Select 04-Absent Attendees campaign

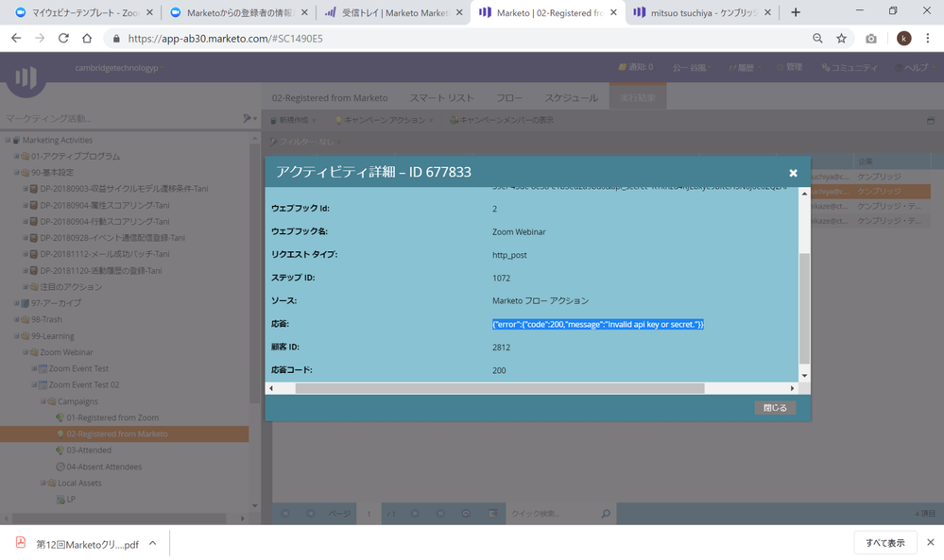pyautogui.click(x=104, y=467)
